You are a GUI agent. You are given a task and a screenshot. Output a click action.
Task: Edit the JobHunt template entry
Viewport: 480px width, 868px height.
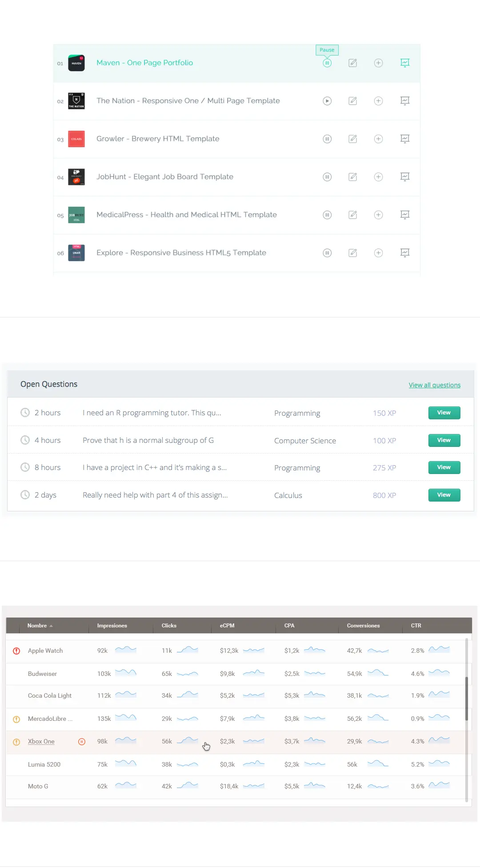353,177
